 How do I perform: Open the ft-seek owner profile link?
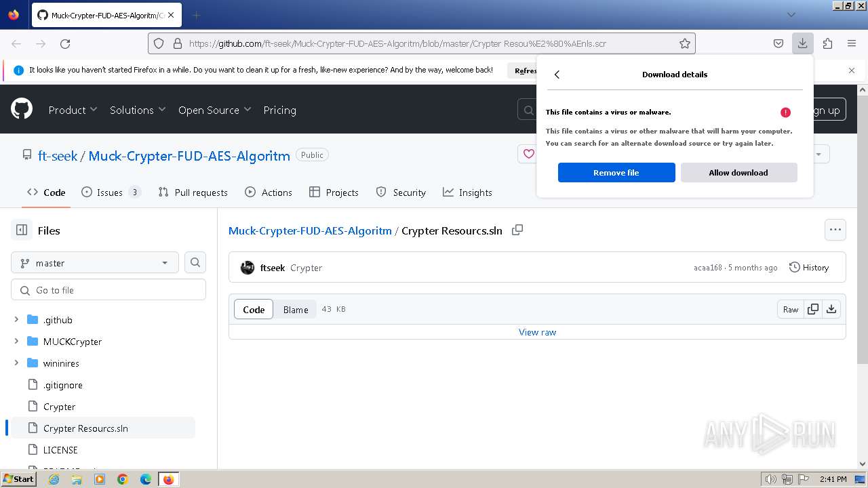pyautogui.click(x=58, y=156)
